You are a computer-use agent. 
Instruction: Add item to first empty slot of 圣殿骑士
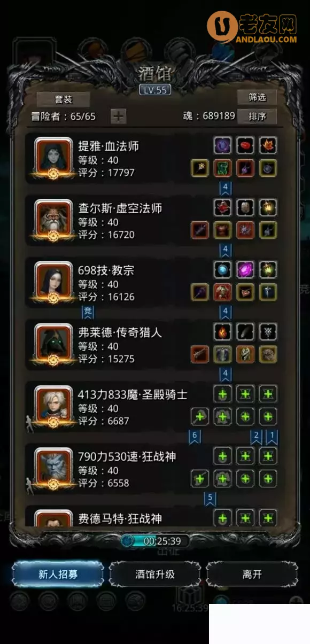[222, 394]
